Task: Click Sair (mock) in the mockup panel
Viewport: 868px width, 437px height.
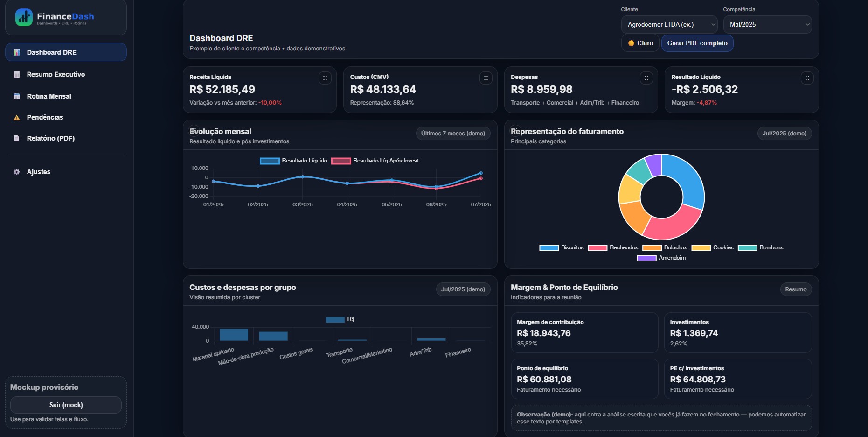Action: point(66,405)
